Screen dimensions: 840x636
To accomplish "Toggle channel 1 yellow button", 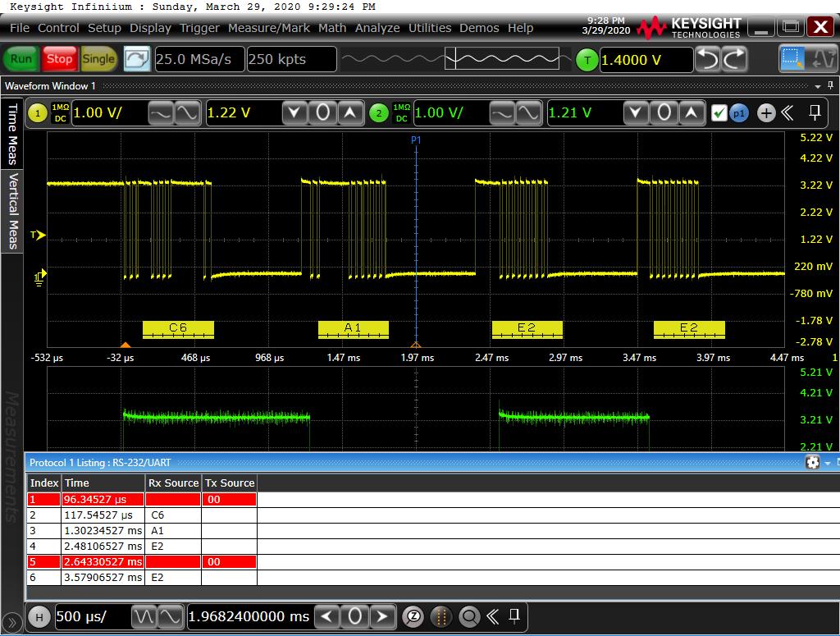I will (38, 113).
